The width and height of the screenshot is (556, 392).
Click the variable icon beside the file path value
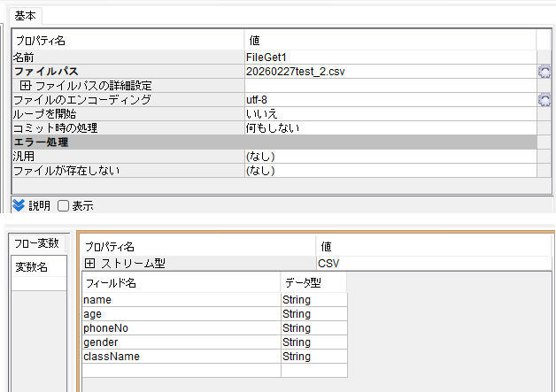point(544,72)
